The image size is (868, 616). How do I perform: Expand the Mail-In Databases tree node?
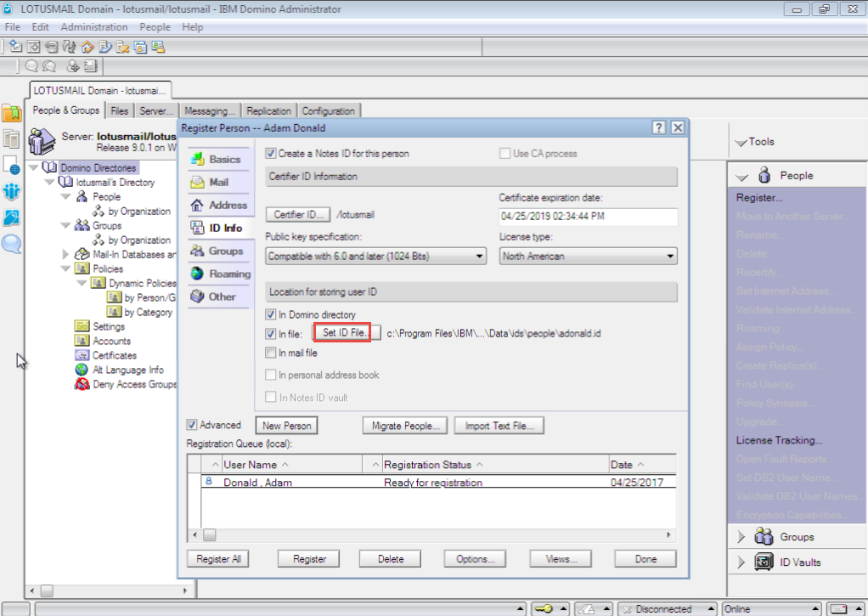point(65,254)
